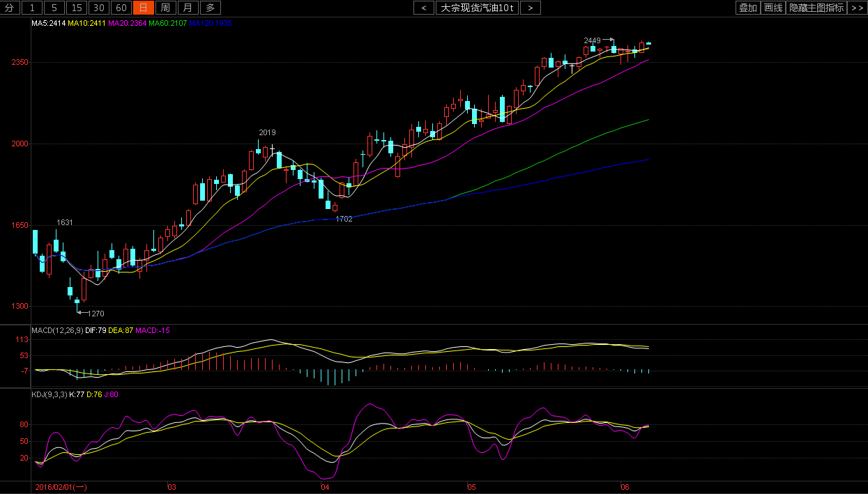
Task: Switch to the 月 (monthly) period tab
Action: [188, 8]
